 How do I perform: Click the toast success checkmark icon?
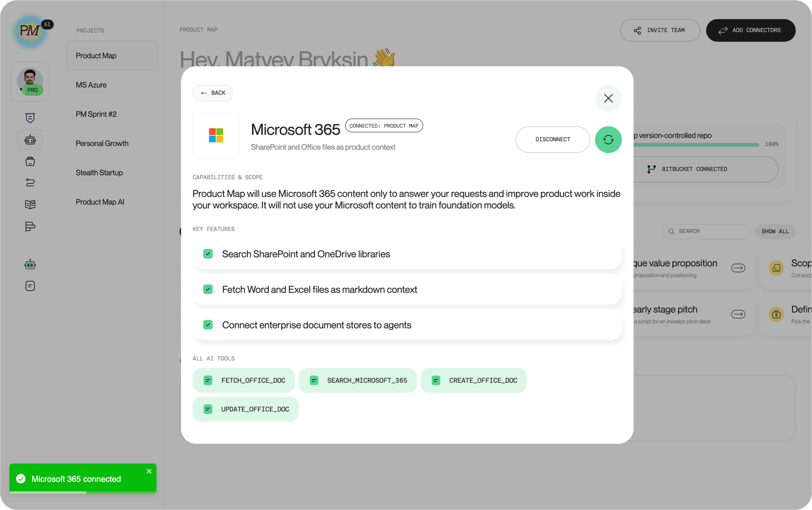click(x=21, y=479)
